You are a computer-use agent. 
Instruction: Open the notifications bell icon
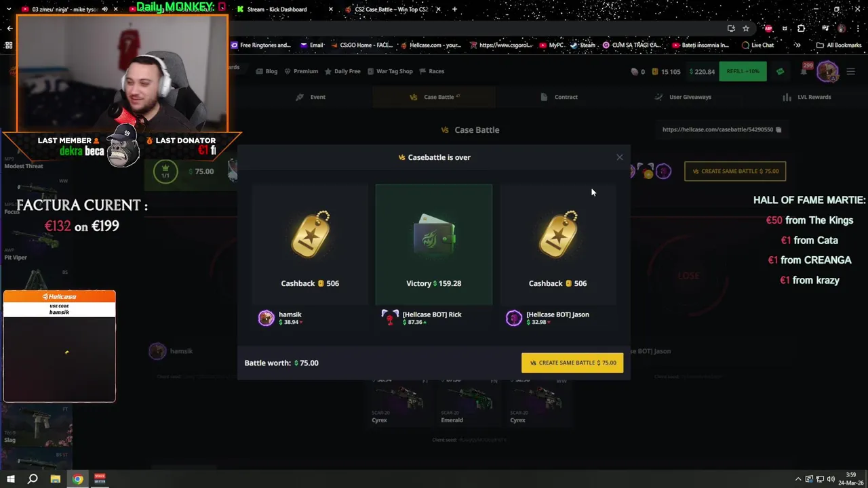tap(804, 71)
